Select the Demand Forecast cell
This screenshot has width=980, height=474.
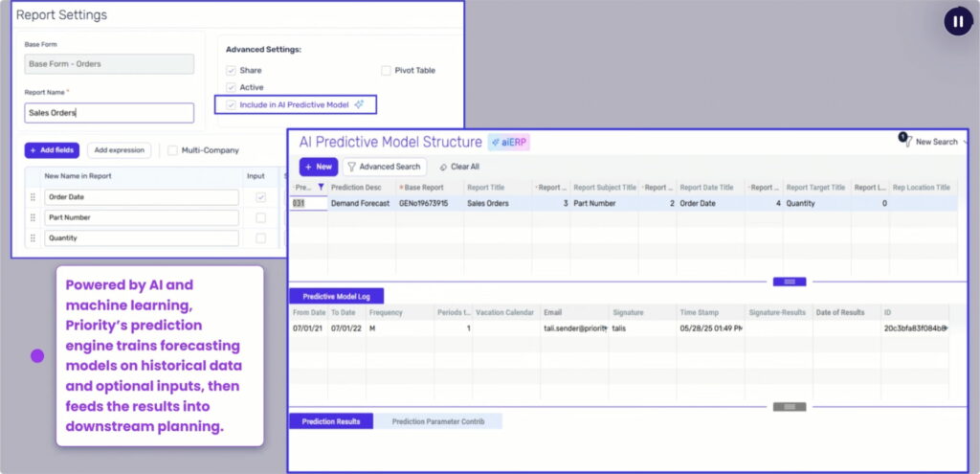click(361, 203)
